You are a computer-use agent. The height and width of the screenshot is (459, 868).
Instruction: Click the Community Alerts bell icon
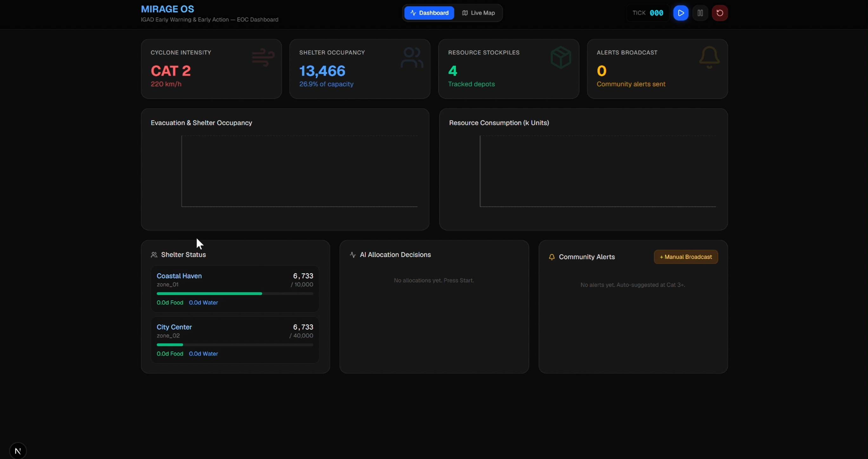coord(552,257)
